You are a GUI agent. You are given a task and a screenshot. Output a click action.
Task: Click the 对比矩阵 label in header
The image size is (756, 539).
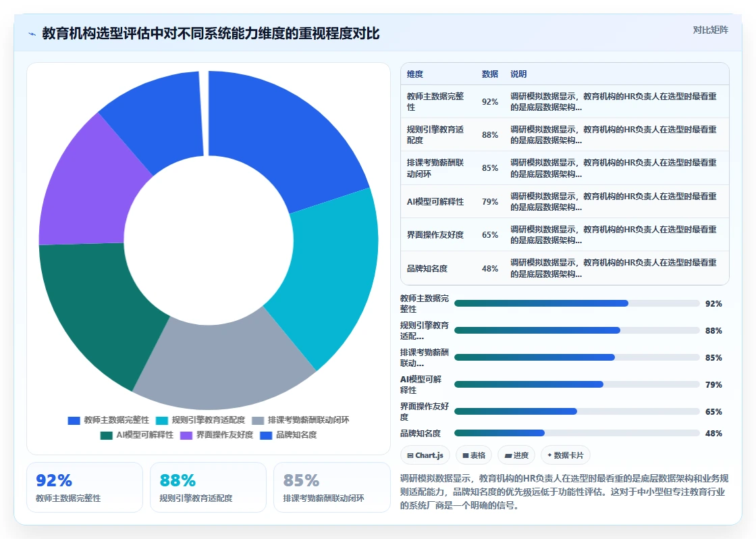[710, 30]
